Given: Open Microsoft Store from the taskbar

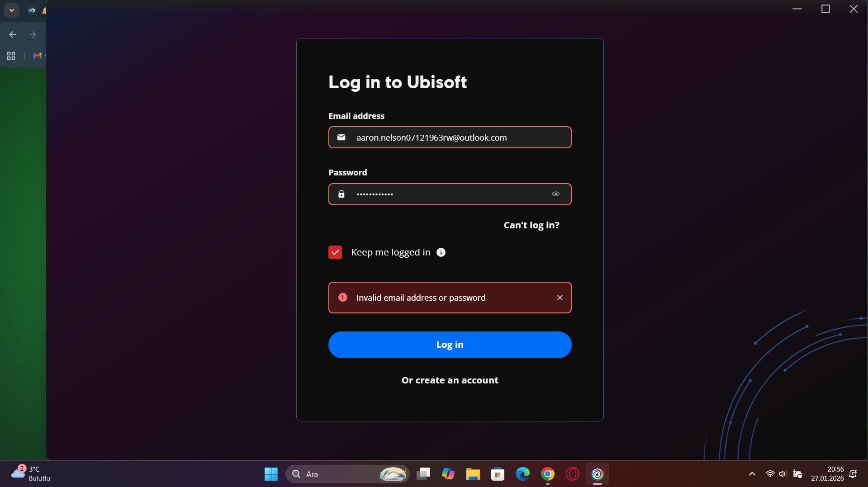Looking at the screenshot, I should tap(498, 474).
